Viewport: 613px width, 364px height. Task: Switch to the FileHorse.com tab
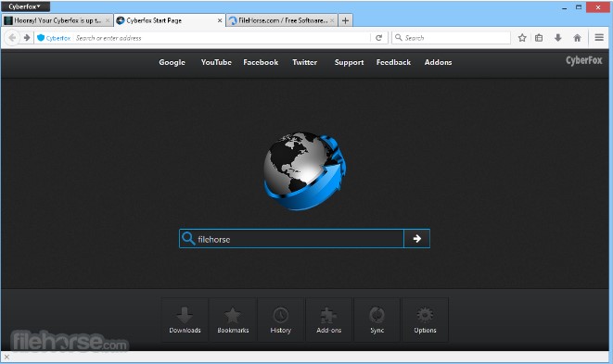click(282, 20)
